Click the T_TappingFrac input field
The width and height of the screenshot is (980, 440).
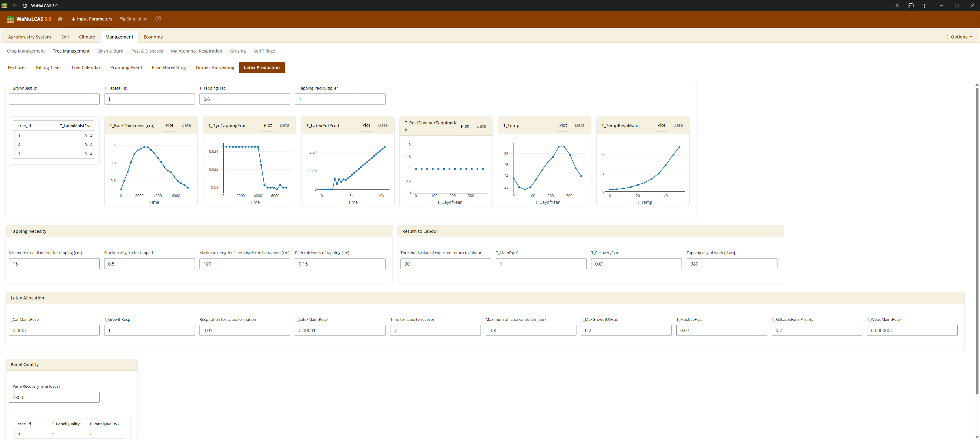point(244,99)
